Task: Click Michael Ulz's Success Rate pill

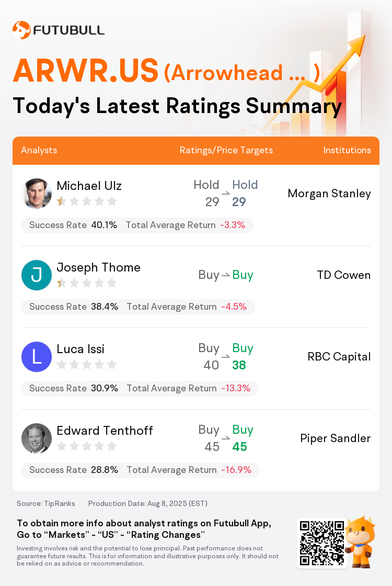Action: [137, 225]
